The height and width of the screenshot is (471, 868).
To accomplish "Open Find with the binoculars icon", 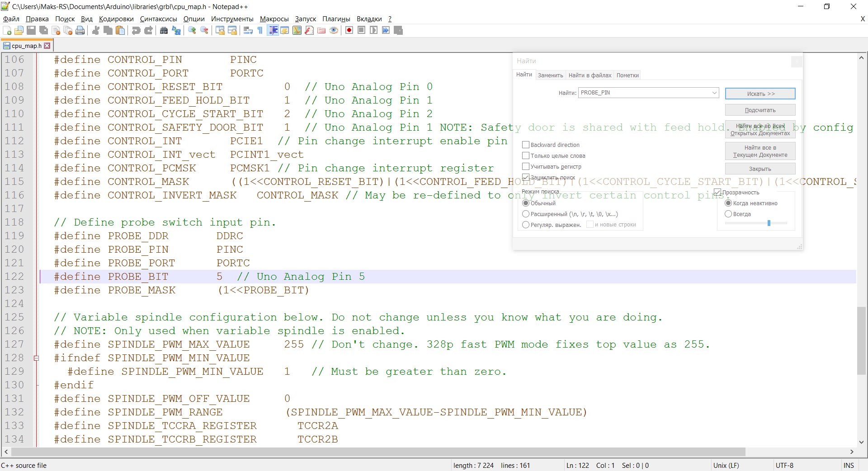I will [164, 30].
